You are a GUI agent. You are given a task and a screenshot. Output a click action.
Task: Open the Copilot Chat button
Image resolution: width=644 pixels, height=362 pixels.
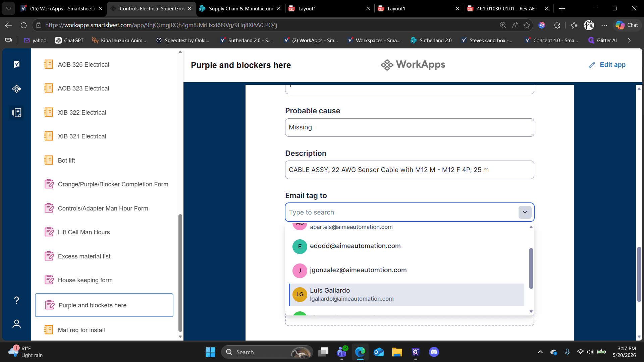click(x=627, y=25)
